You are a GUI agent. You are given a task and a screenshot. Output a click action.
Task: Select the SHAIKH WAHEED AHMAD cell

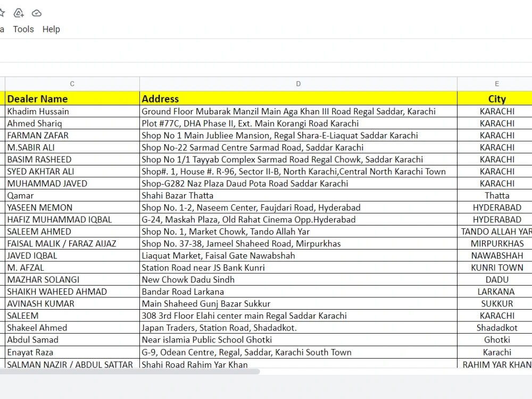point(72,292)
